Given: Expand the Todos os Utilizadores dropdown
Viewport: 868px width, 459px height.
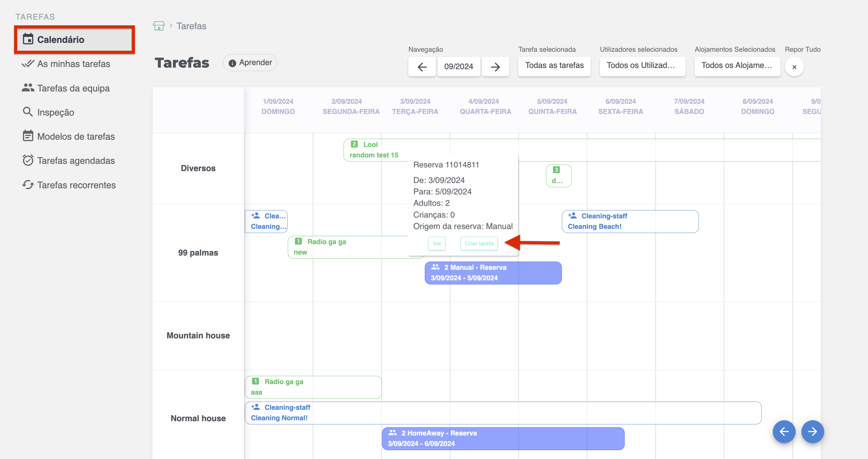Looking at the screenshot, I should coord(642,65).
